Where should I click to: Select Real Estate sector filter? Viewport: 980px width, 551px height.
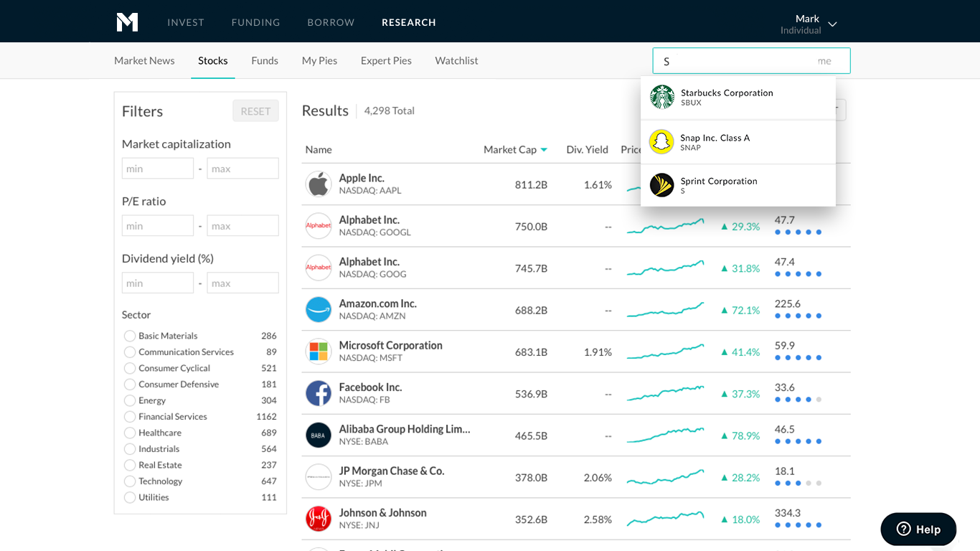[x=130, y=465]
